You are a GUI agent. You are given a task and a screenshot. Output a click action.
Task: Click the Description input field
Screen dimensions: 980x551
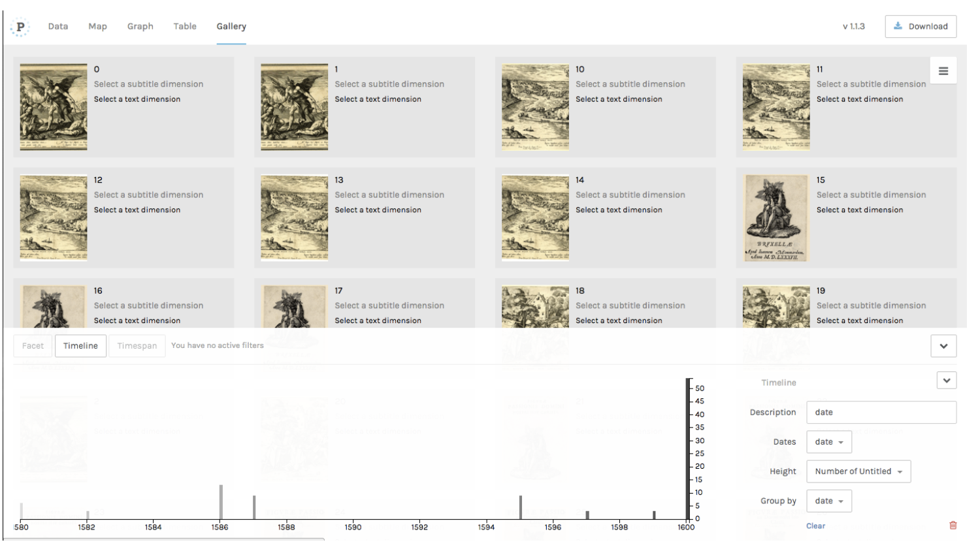tap(881, 413)
